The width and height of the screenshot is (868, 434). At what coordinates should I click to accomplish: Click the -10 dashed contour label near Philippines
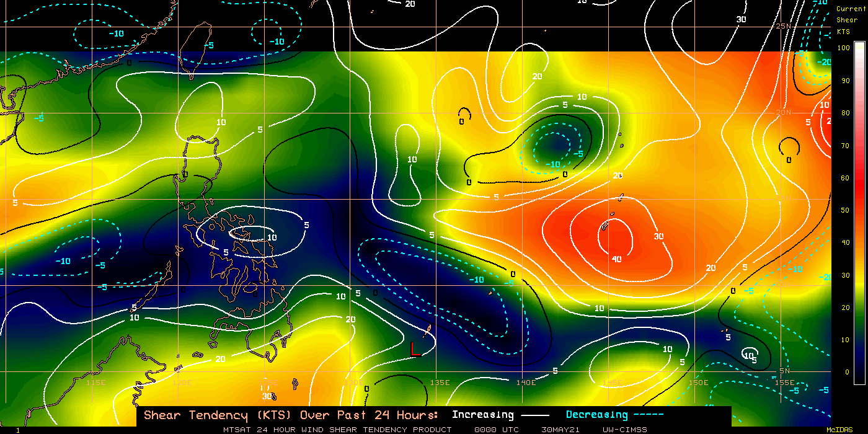pyautogui.click(x=62, y=260)
